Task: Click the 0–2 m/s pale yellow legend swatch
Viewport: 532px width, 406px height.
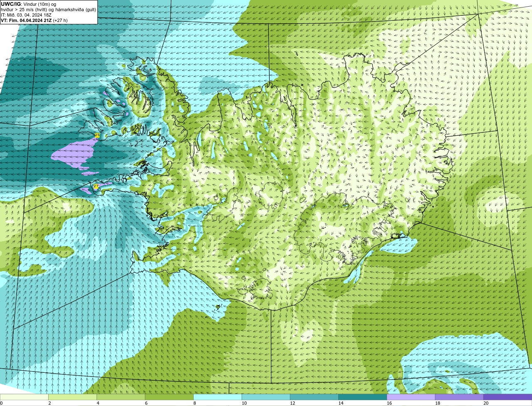Action: [24, 397]
